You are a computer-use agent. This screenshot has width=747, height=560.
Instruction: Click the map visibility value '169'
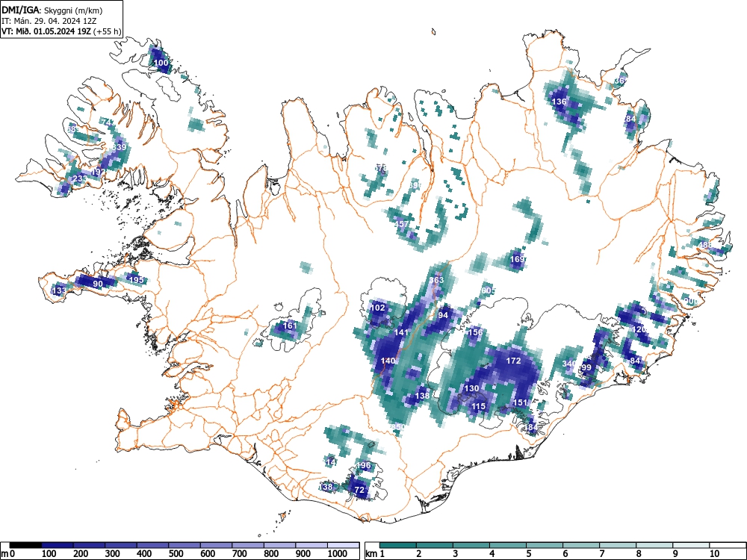pos(518,259)
